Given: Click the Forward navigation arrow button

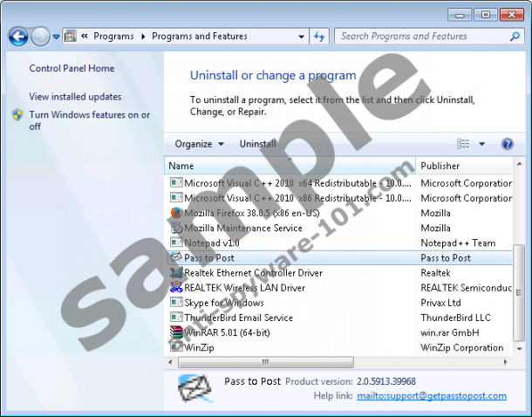Looking at the screenshot, I should point(40,37).
